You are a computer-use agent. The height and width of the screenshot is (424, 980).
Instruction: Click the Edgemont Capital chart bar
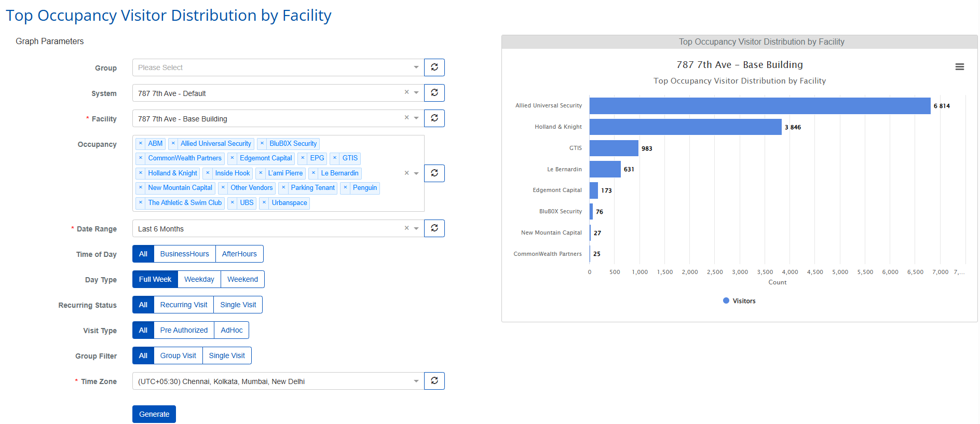(x=594, y=190)
